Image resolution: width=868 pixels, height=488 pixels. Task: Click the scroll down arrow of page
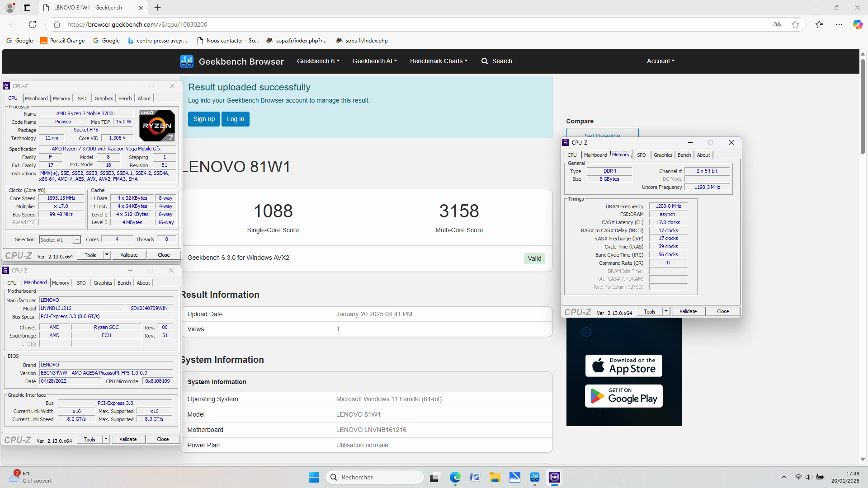point(863,460)
